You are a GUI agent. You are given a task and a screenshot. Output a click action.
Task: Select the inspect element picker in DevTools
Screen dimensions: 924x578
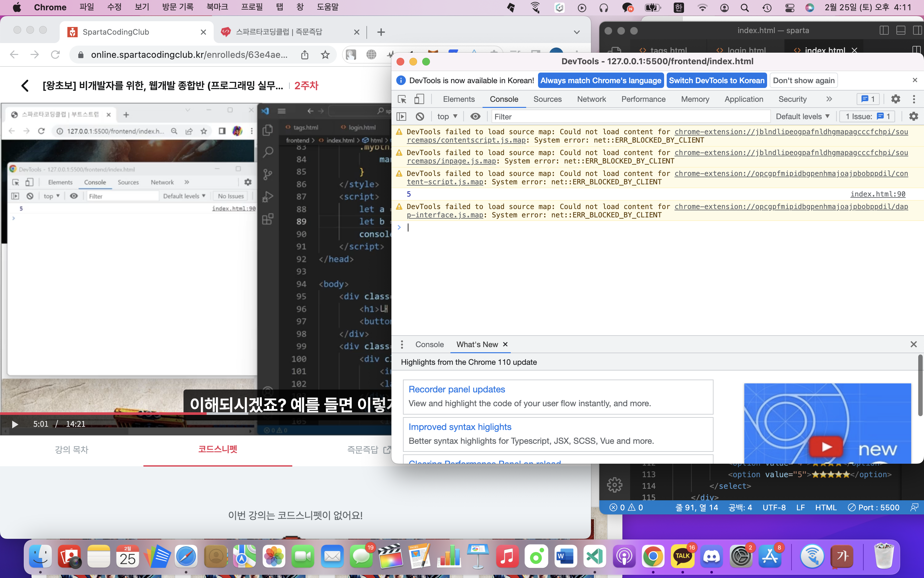click(402, 100)
